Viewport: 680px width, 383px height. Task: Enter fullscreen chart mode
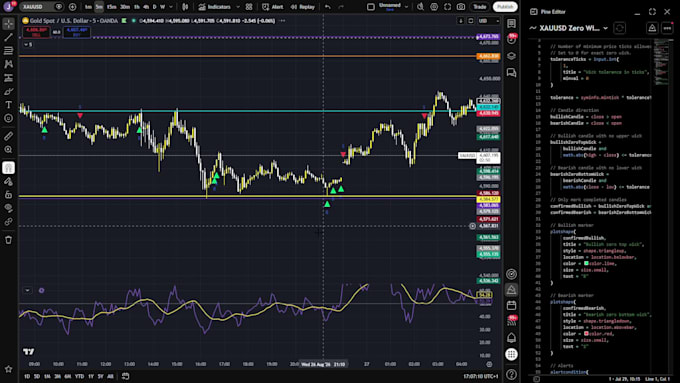(x=447, y=7)
